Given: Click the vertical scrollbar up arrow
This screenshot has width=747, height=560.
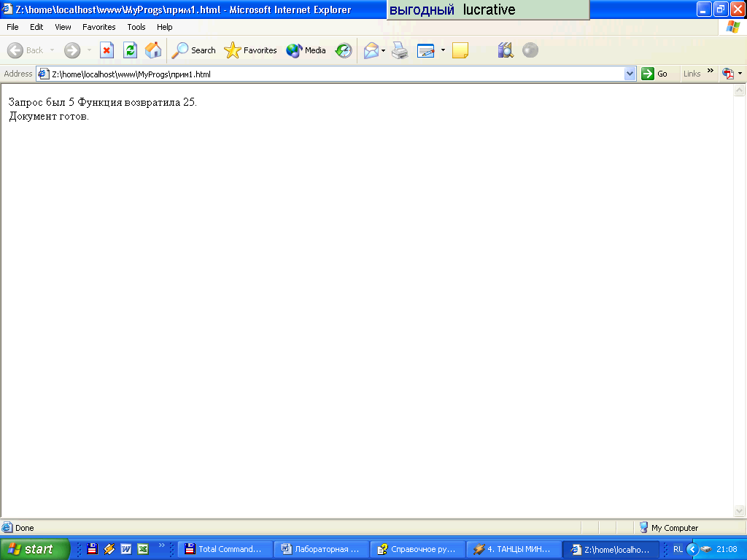Looking at the screenshot, I should pos(740,90).
